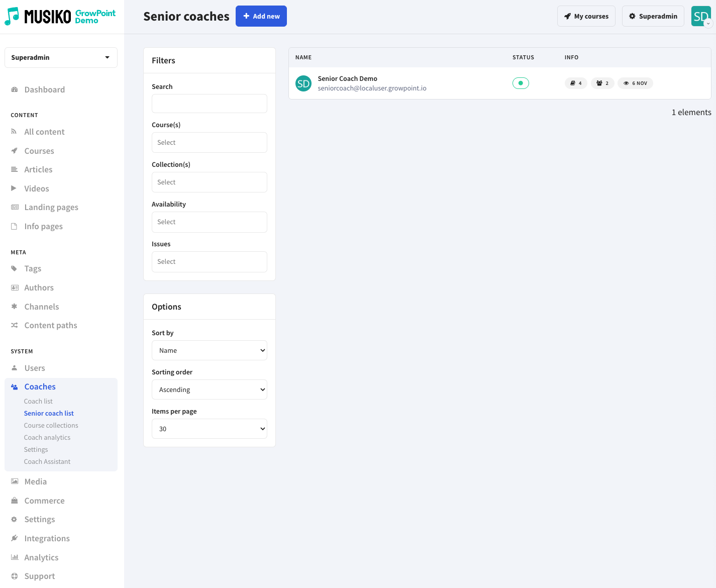The width and height of the screenshot is (716, 588).
Task: Click the Content paths shuffle icon
Action: coord(15,325)
